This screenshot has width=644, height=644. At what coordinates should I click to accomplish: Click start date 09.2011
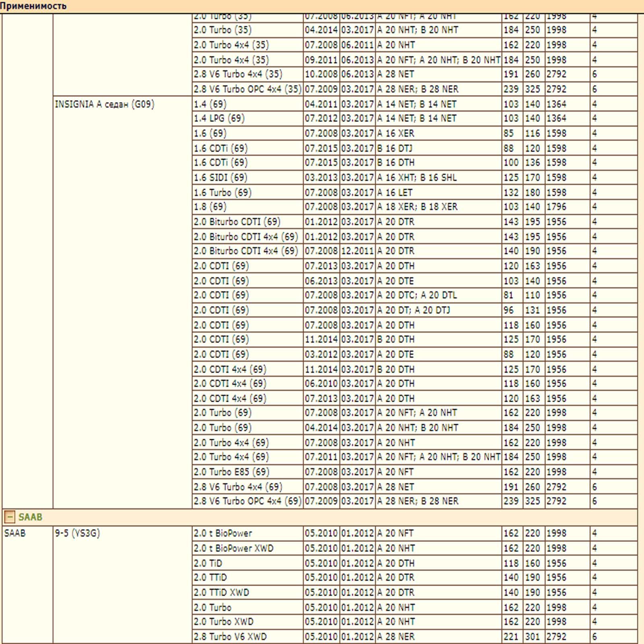pos(321,60)
